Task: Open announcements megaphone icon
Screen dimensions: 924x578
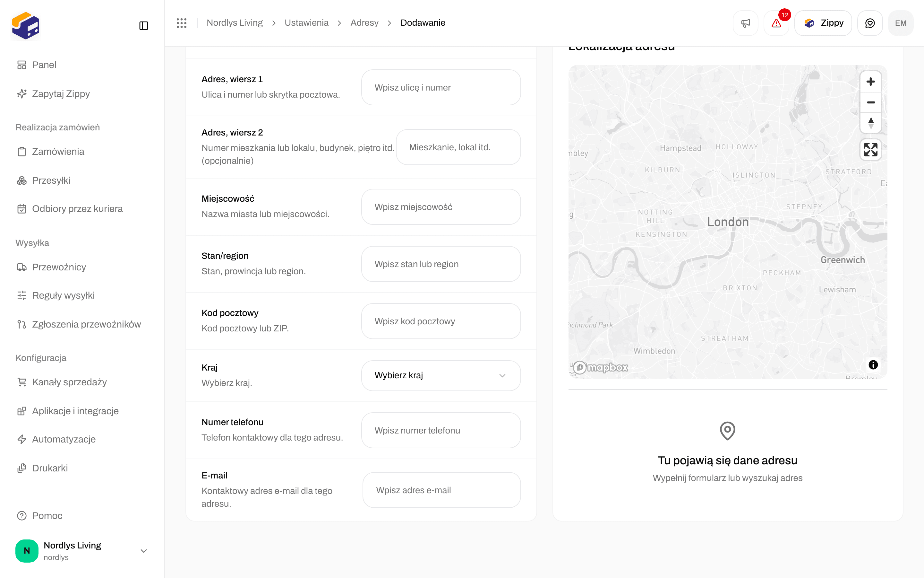Action: pyautogui.click(x=745, y=23)
